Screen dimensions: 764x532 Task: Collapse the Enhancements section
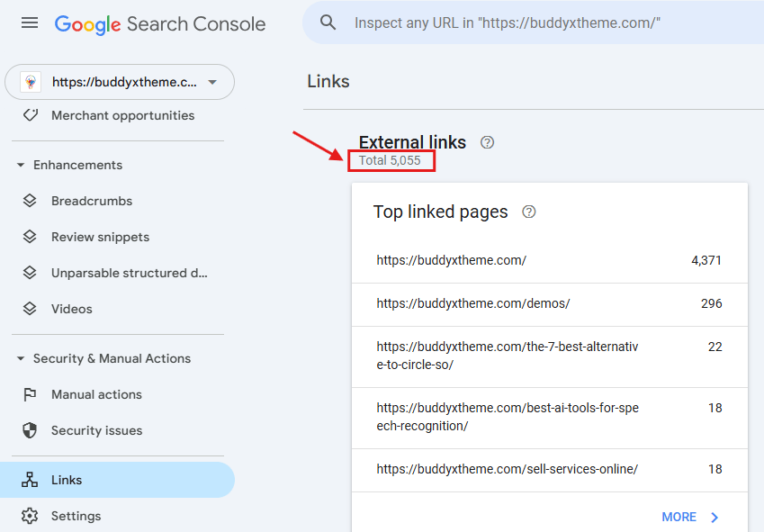pos(21,165)
